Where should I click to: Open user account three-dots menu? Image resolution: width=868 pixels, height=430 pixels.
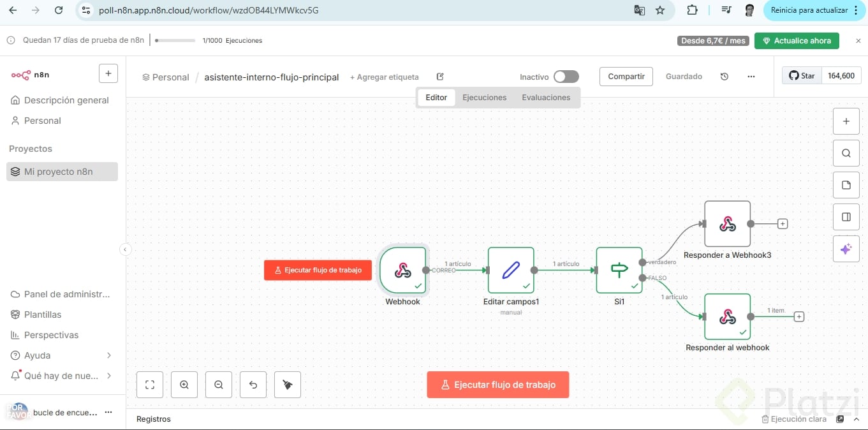pos(108,412)
